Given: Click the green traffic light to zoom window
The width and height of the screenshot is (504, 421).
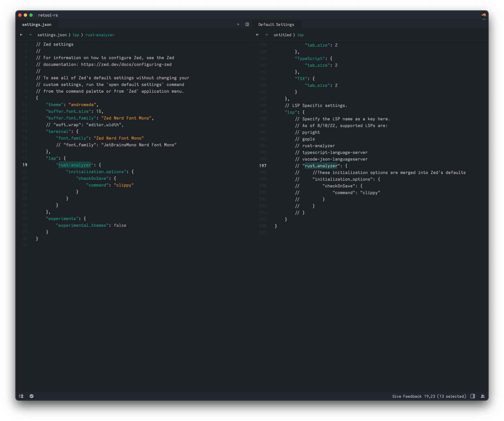Looking at the screenshot, I should (31, 15).
